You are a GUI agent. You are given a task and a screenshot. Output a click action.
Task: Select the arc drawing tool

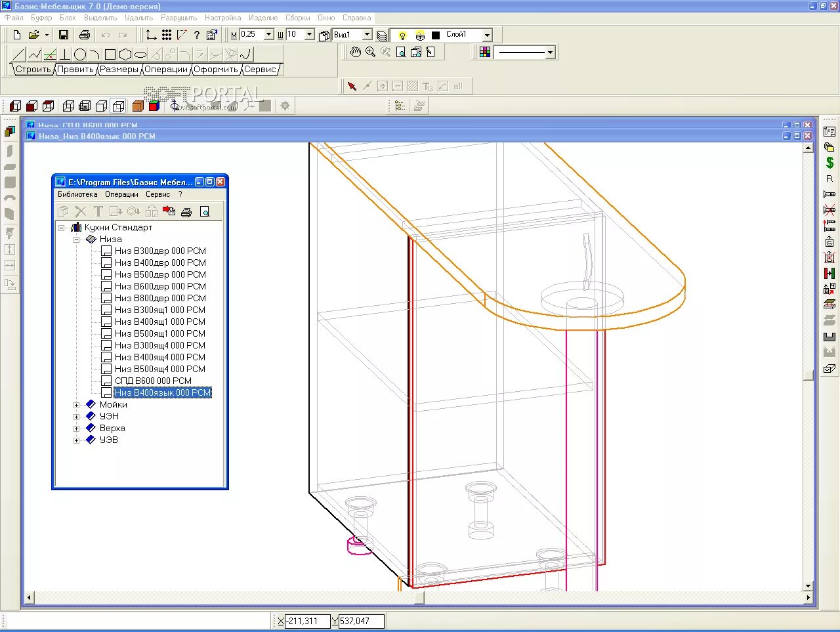click(x=95, y=54)
